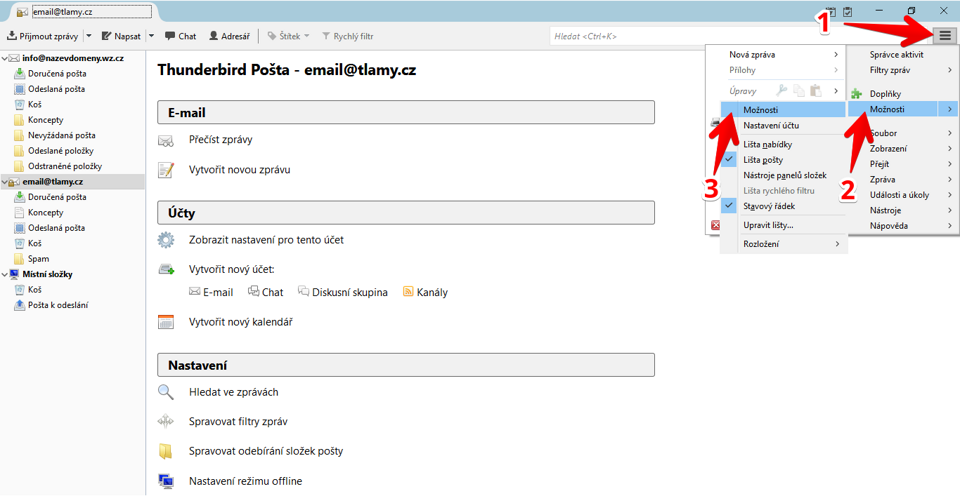Toggle the Rychlý filtr quick filter
The image size is (960, 496).
pyautogui.click(x=348, y=36)
